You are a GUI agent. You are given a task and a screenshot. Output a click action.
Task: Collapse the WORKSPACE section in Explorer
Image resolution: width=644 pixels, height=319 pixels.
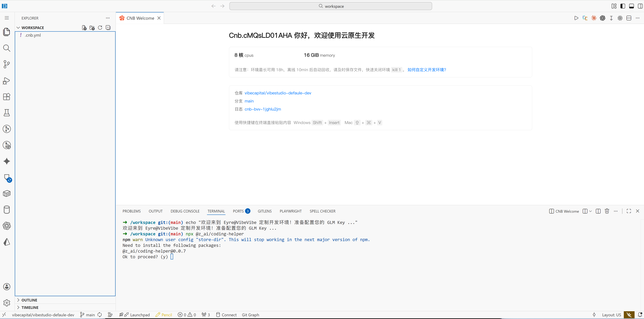(19, 27)
